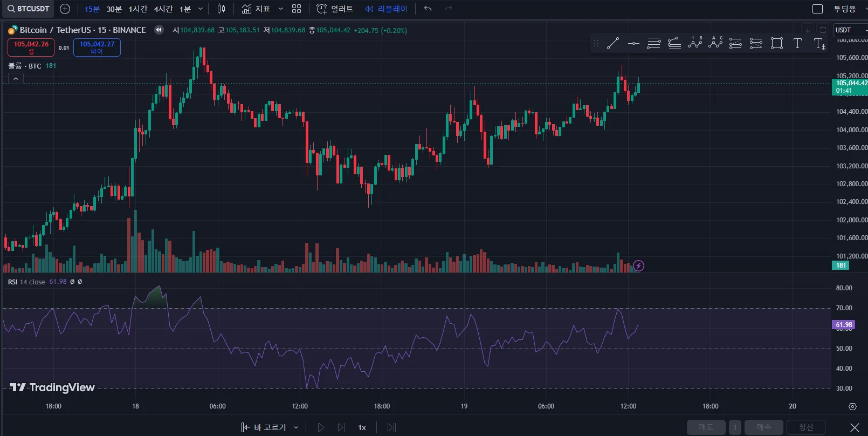The width and height of the screenshot is (868, 436).
Task: Open the indicator templates grid icon
Action: (x=297, y=9)
